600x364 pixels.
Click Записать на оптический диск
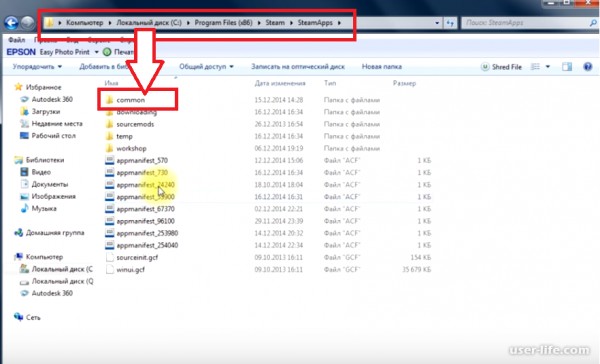click(298, 67)
